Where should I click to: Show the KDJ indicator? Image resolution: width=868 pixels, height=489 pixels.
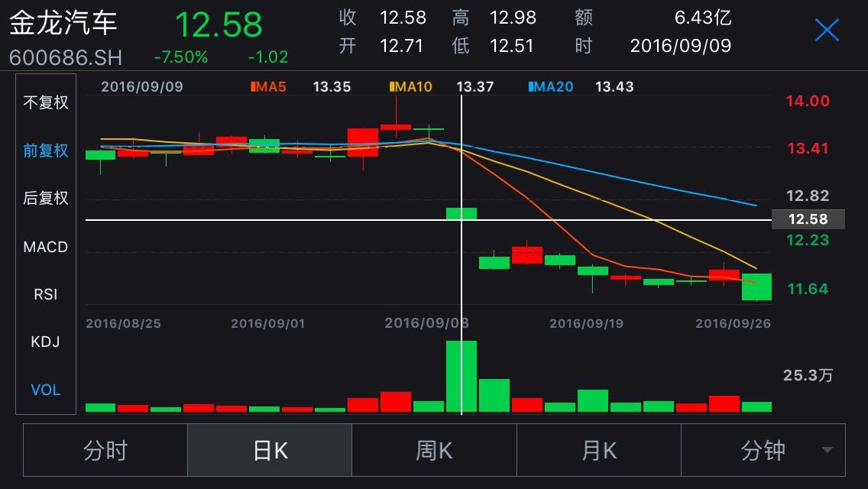click(x=44, y=342)
